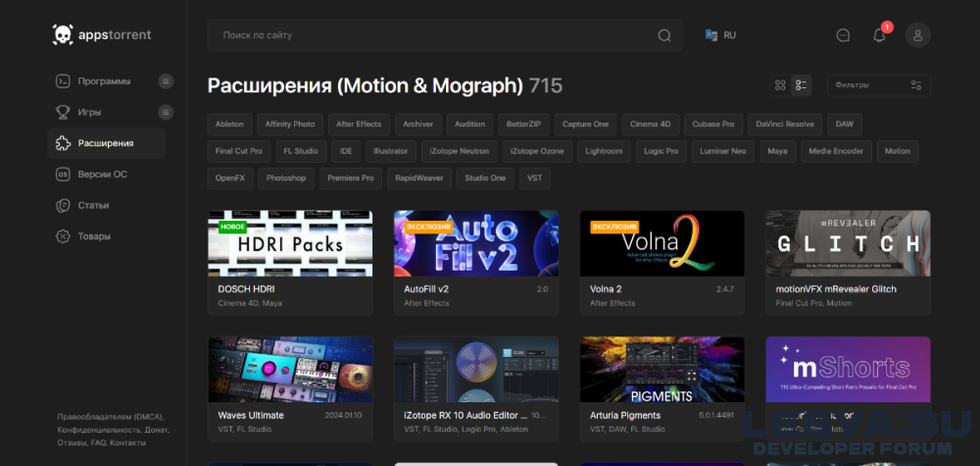Switch to grid view layout
The height and width of the screenshot is (466, 980).
(780, 85)
